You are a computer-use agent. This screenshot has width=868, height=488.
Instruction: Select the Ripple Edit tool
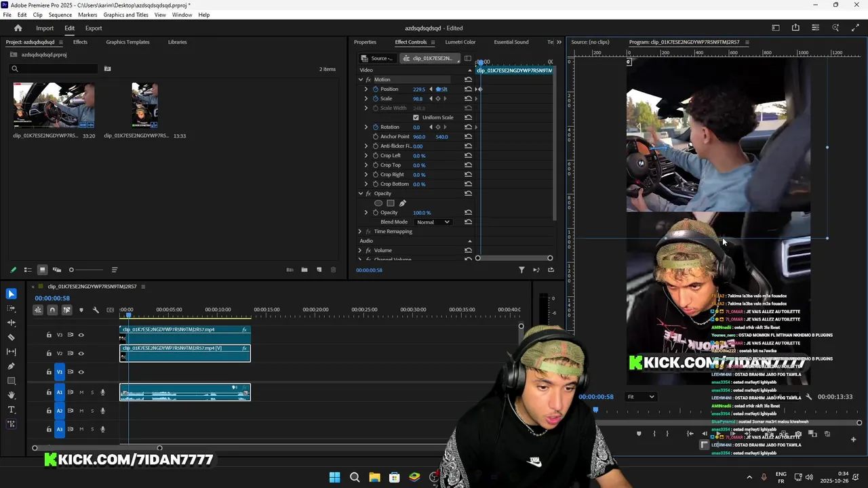11,323
